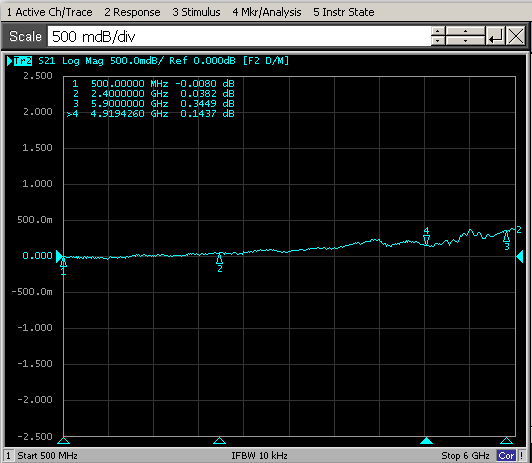Click the IFBW 10 kHz status entry
532x463 pixels.
pos(259,456)
